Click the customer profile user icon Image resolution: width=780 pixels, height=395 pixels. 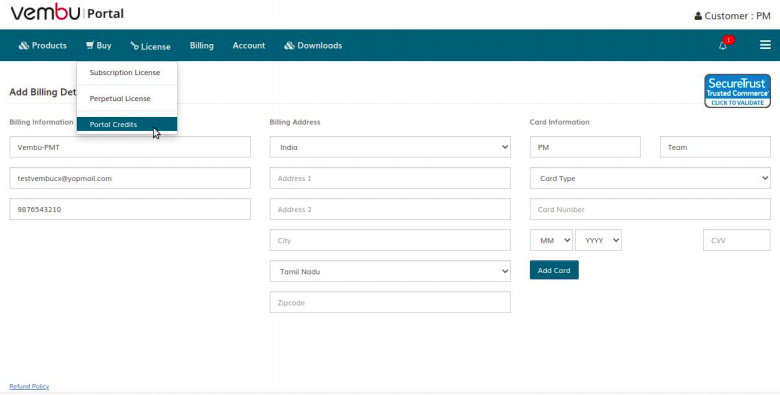(x=698, y=16)
